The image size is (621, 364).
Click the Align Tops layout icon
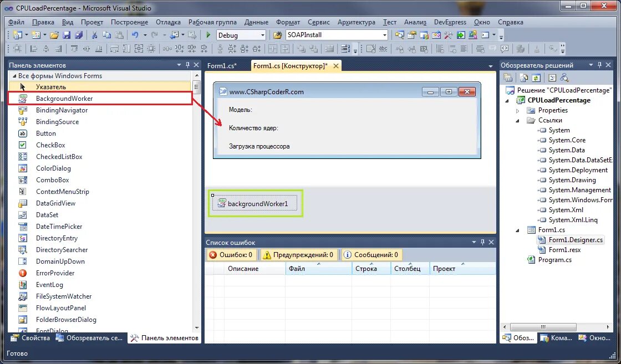click(x=74, y=49)
